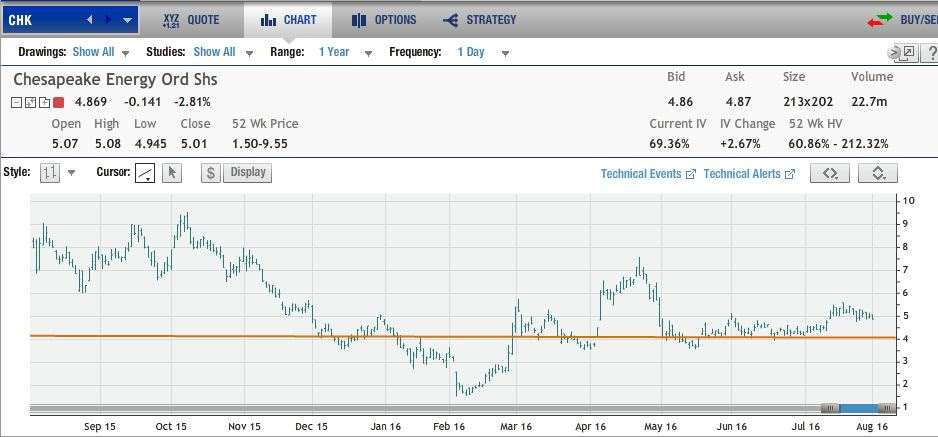Click the Bid value 4.86
The height and width of the screenshot is (437, 938).
pos(680,102)
